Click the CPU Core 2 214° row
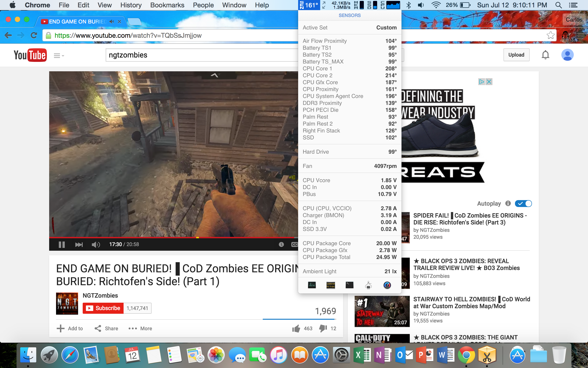This screenshot has width=588, height=368. [350, 75]
